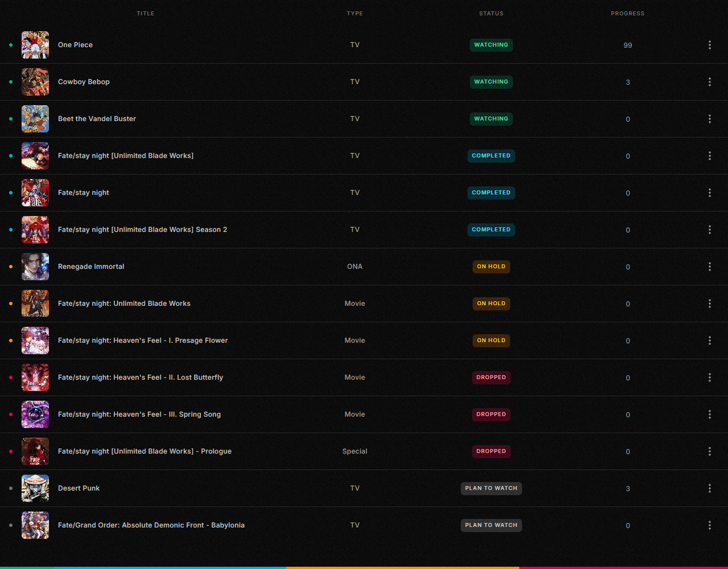Screen dimensions: 728x569
Task: Open the three-dot menu for One Piece
Action: pyautogui.click(x=709, y=45)
